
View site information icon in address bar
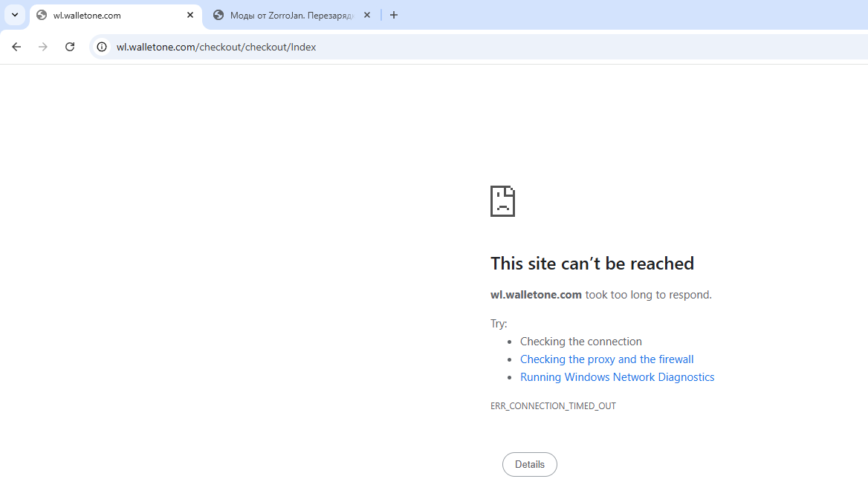pos(102,47)
